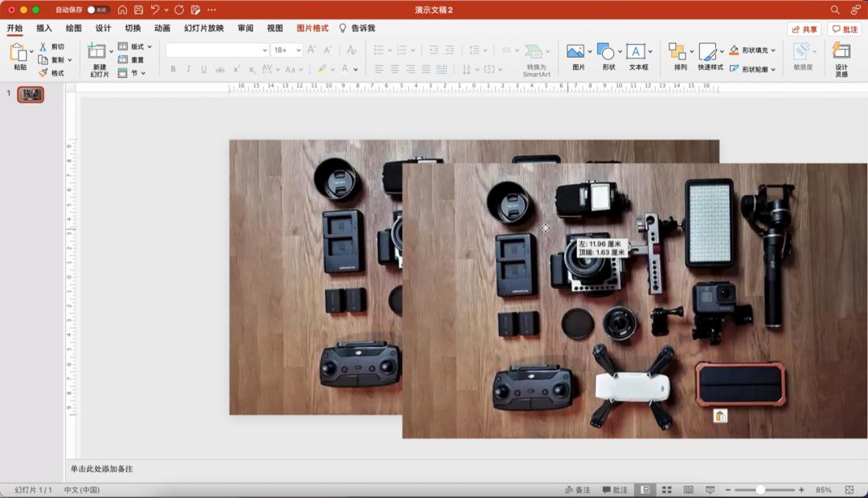The height and width of the screenshot is (498, 868).
Task: Click the zoom slider handle
Action: 760,490
